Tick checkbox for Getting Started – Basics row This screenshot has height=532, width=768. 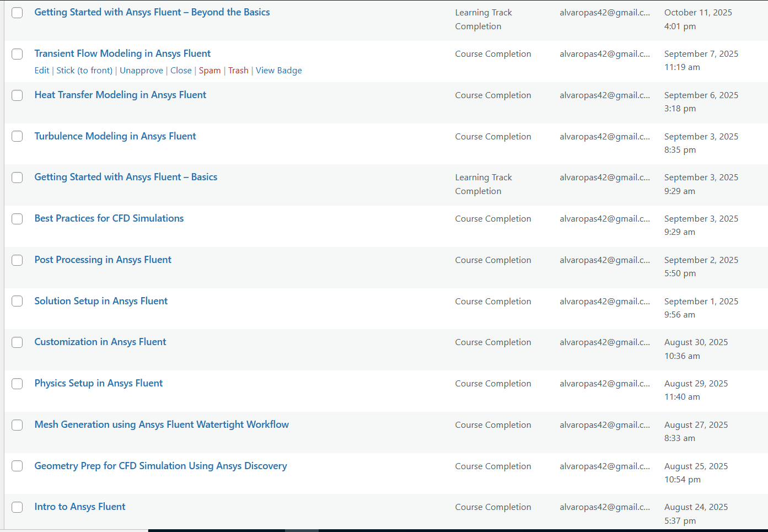[17, 178]
